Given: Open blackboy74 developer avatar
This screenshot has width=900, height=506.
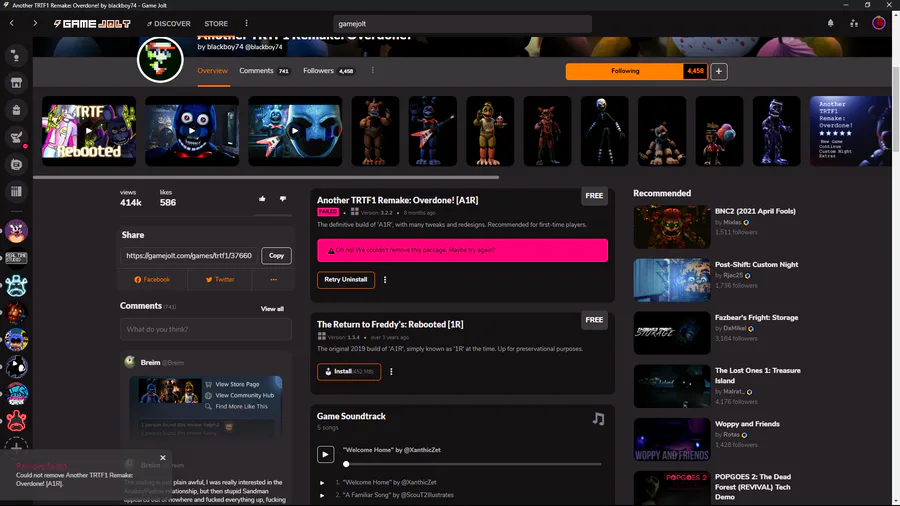Looking at the screenshot, I should [160, 59].
